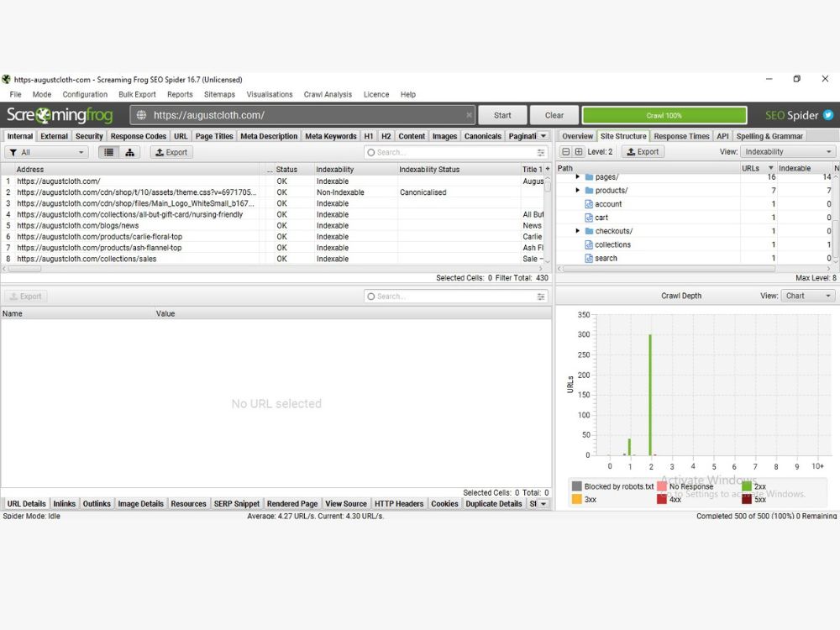Switch to Meta Description tab
Image resolution: width=840 pixels, height=630 pixels.
pos(269,136)
